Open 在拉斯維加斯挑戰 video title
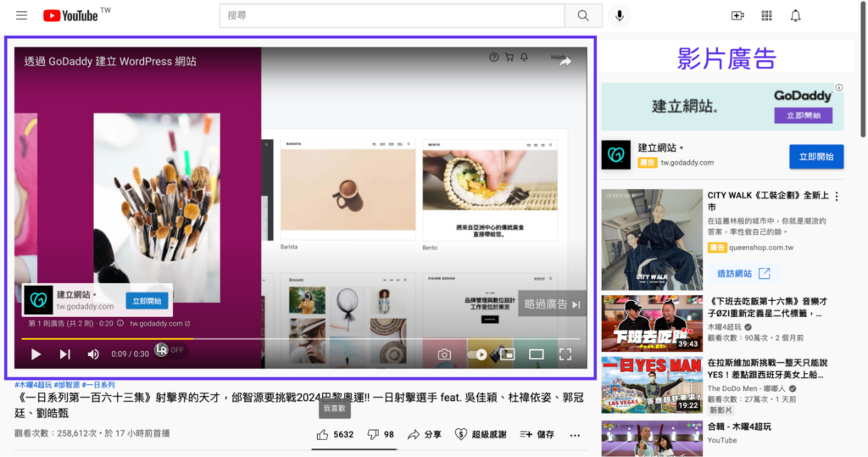Image resolution: width=868 pixels, height=457 pixels. pos(767,369)
